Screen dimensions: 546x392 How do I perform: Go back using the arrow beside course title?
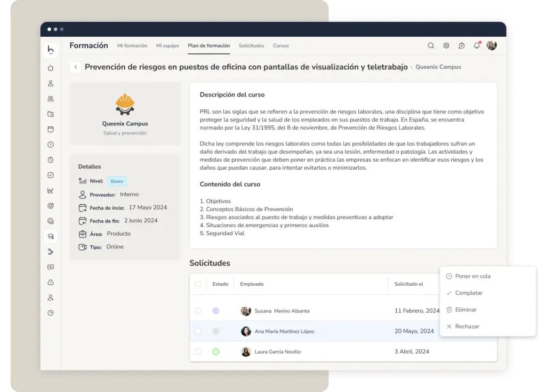76,67
